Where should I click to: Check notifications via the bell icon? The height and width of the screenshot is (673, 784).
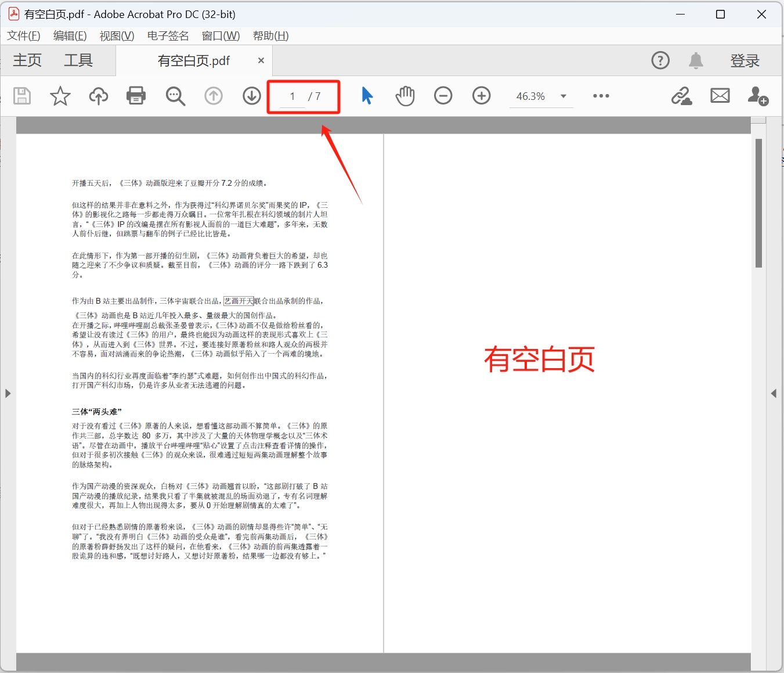[696, 60]
